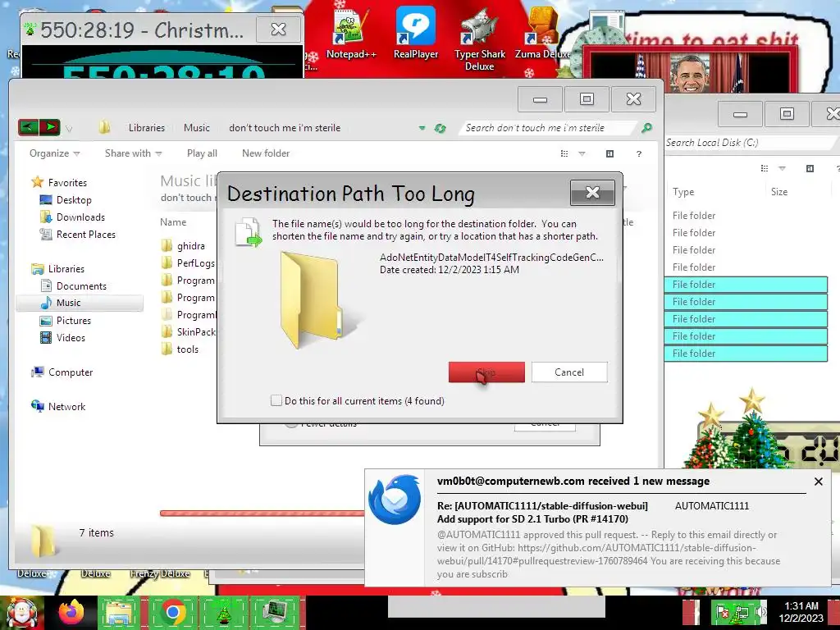
Task: Click the Libraries header in navigation pane
Action: pos(58,269)
